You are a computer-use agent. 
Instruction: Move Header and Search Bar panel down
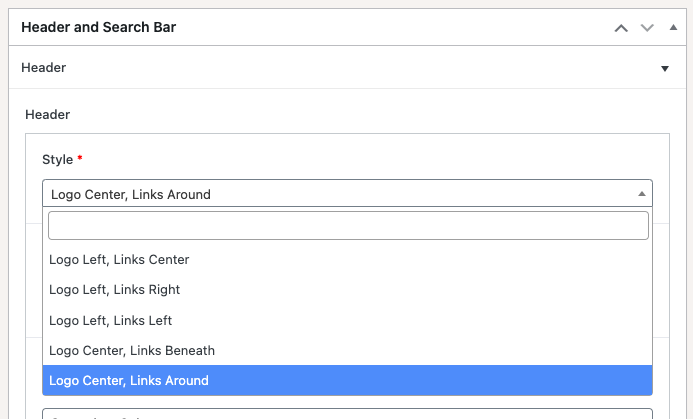(x=646, y=28)
